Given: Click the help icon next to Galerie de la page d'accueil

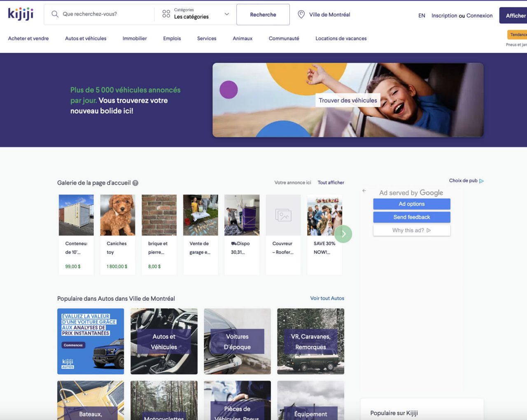Looking at the screenshot, I should 136,183.
